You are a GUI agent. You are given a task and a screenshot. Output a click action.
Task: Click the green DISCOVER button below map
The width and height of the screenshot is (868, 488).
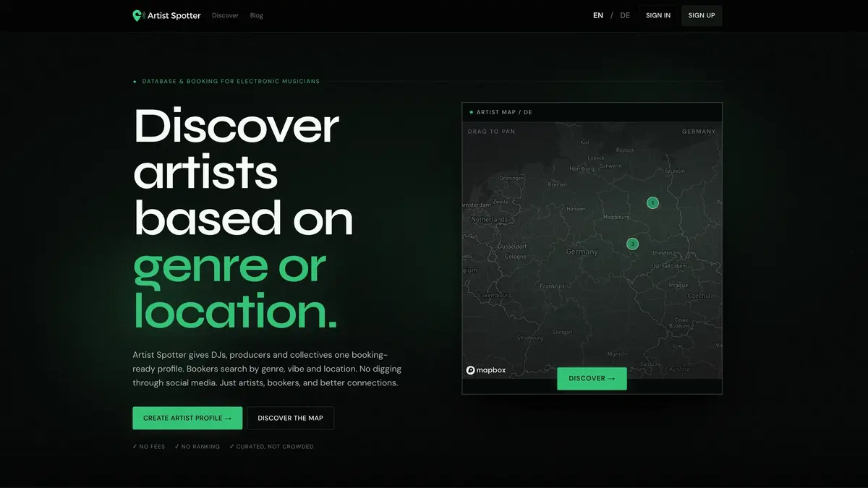pos(592,378)
